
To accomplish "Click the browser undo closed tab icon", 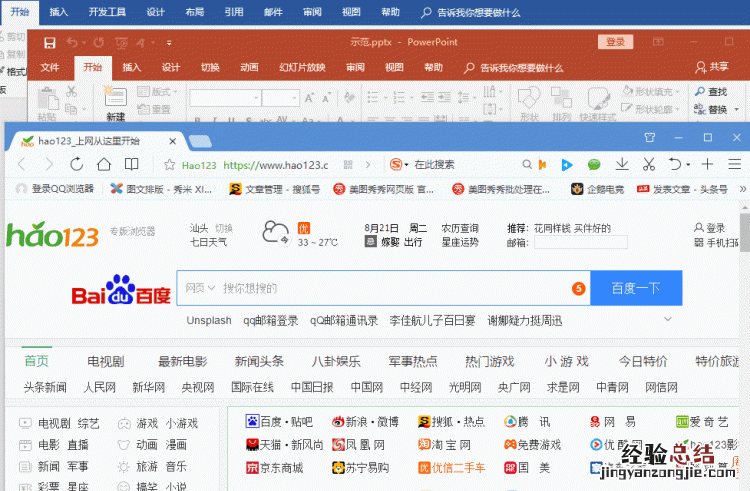I will 675,164.
